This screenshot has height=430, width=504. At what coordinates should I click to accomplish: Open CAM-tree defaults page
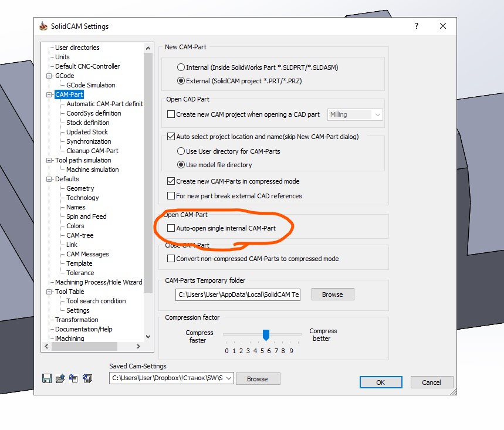(x=80, y=235)
